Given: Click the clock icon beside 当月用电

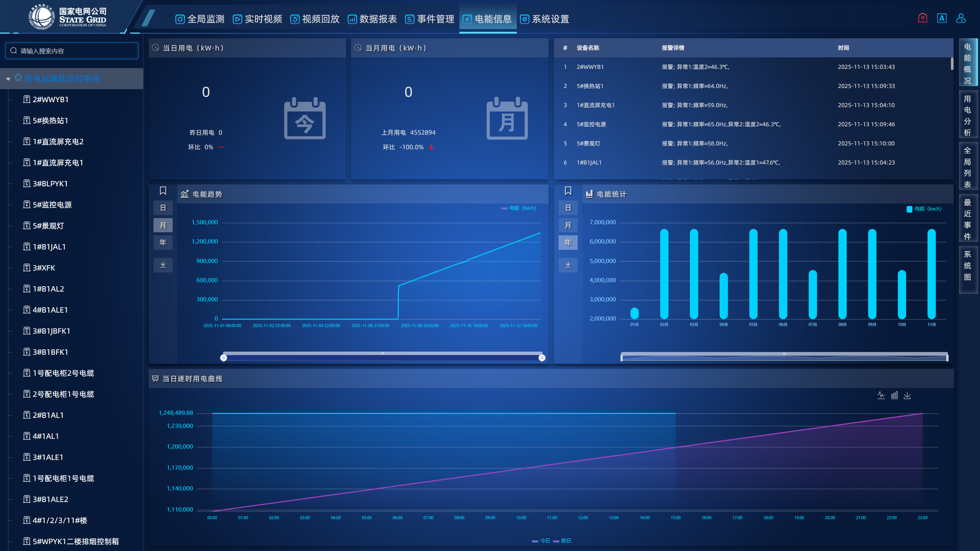Looking at the screenshot, I should click(x=358, y=48).
